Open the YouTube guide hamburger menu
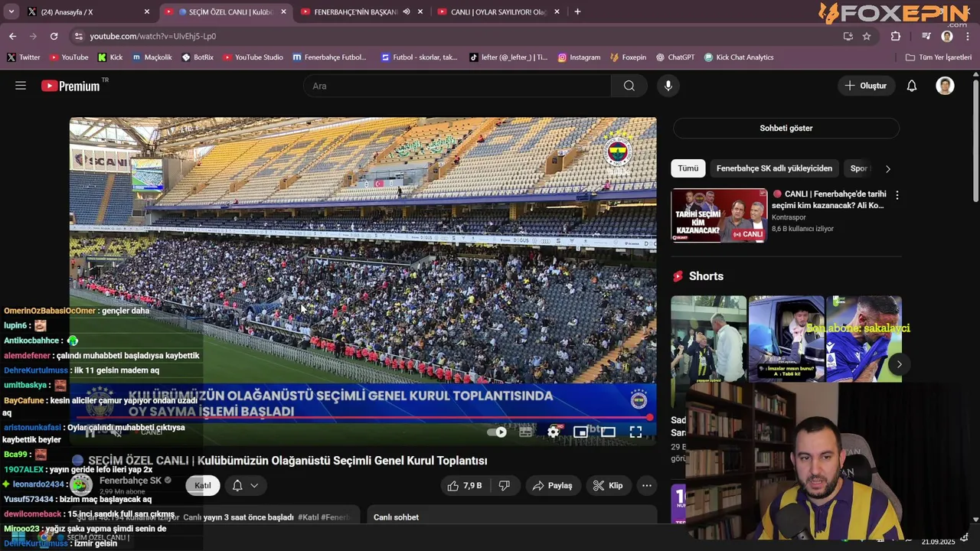This screenshot has height=551, width=980. click(21, 86)
